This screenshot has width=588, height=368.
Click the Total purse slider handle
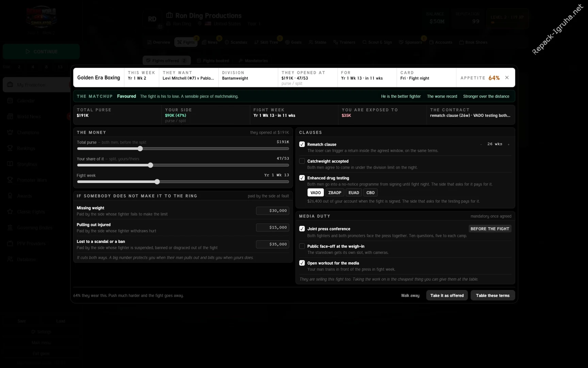tap(140, 149)
